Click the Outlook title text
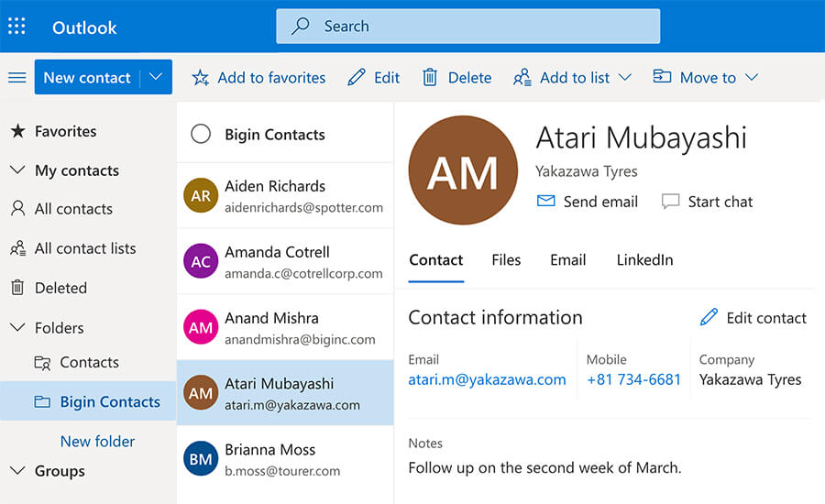This screenshot has width=825, height=504. (84, 27)
